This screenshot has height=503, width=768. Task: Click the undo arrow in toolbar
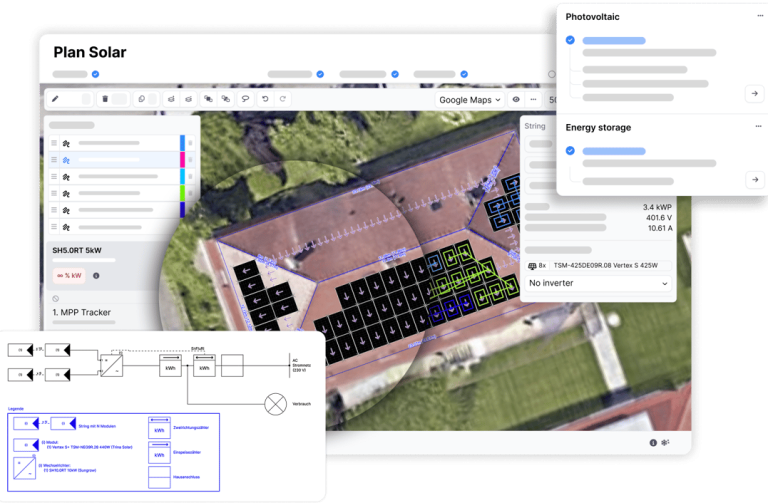(x=265, y=99)
